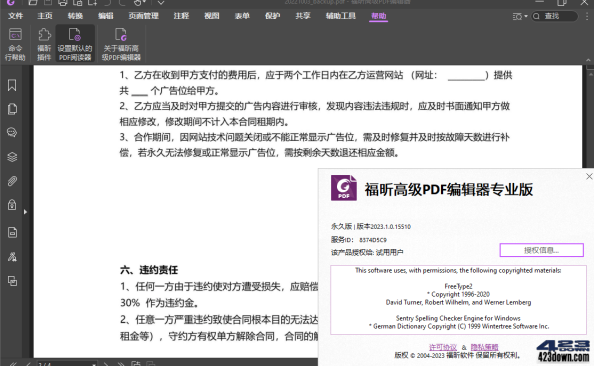Open the Foxit Plugins (福昕插件) icon
Viewport: 594px width, 366px height.
click(x=44, y=44)
